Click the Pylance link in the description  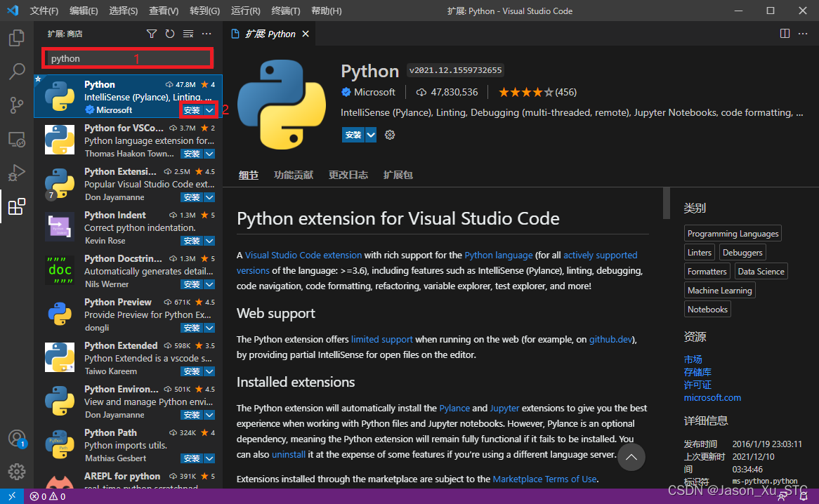pyautogui.click(x=454, y=408)
